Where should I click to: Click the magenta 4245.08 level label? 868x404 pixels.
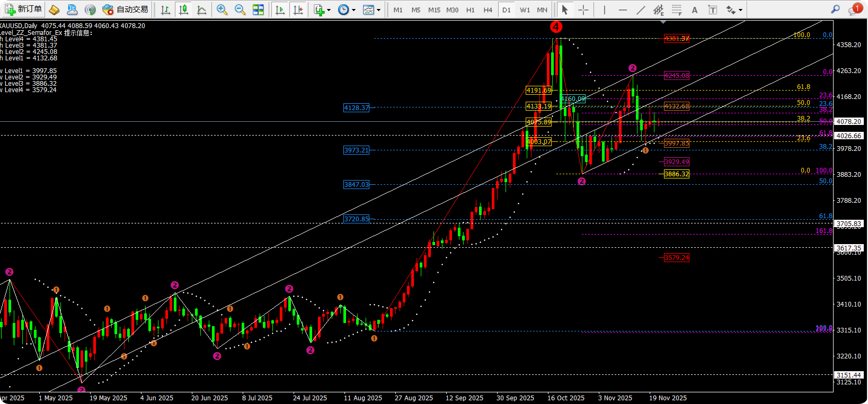coord(677,75)
